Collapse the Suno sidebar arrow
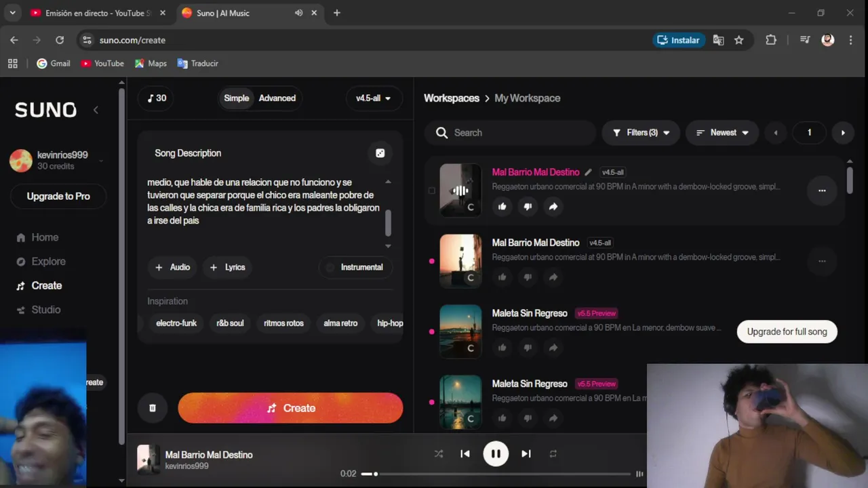868x488 pixels. [x=96, y=110]
